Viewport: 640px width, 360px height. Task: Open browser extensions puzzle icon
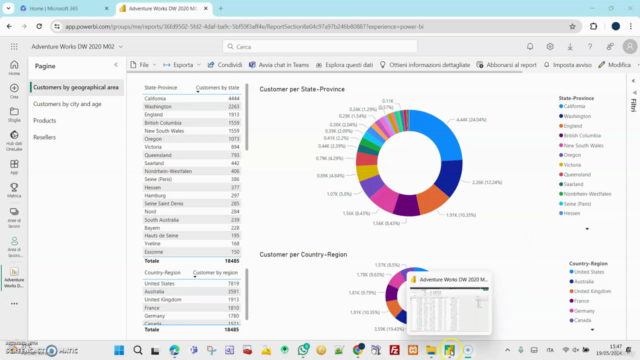[593, 27]
